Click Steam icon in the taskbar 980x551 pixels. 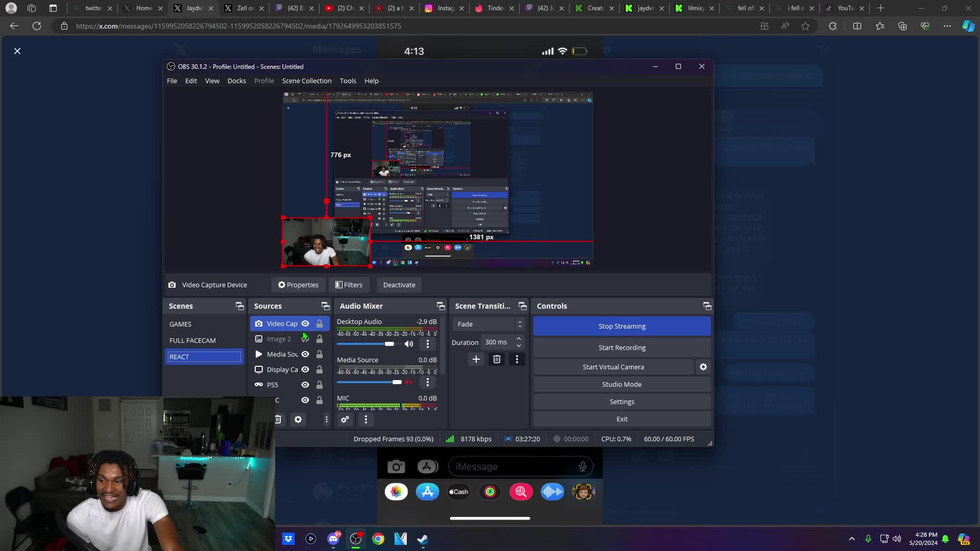coord(423,539)
